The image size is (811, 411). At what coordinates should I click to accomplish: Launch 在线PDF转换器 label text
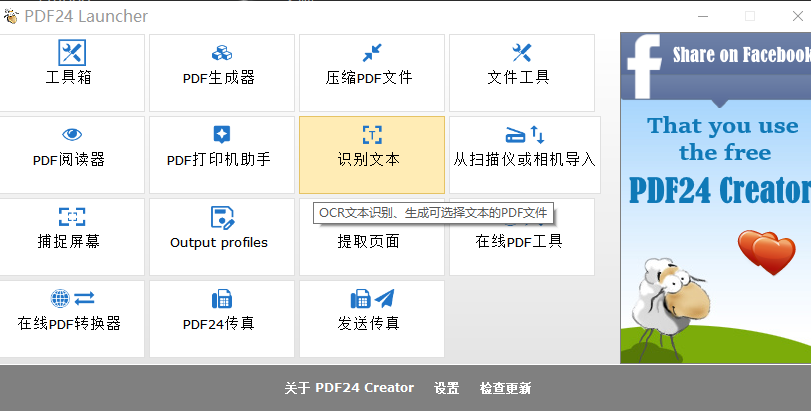point(69,324)
